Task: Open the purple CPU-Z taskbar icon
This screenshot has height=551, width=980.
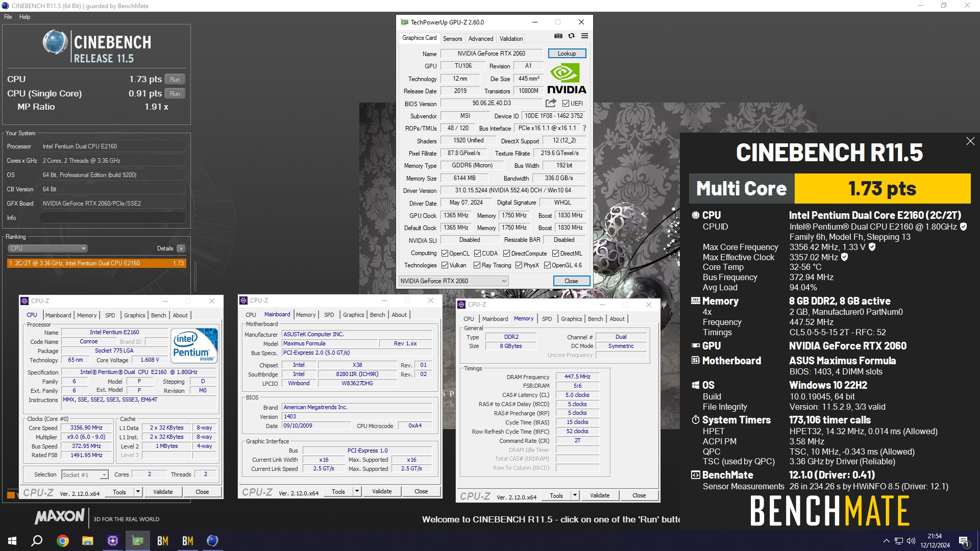Action: click(x=112, y=541)
